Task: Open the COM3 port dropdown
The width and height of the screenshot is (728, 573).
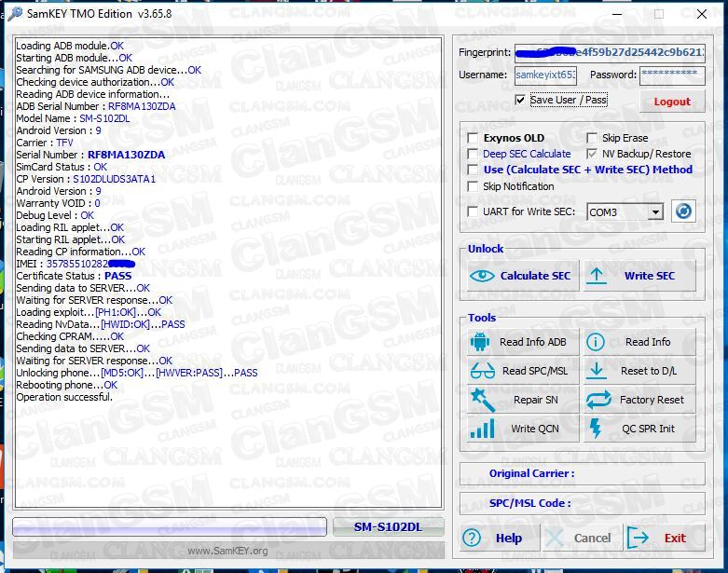Action: coord(655,212)
